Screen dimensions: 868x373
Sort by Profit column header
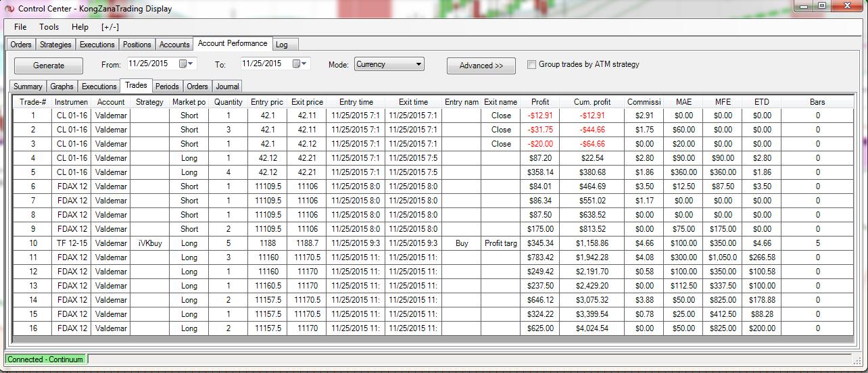click(540, 102)
